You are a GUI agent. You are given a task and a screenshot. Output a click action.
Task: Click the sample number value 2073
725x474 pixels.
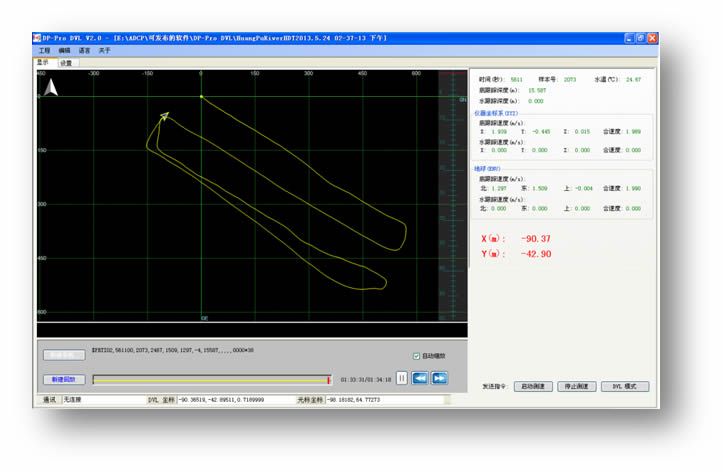tap(570, 80)
